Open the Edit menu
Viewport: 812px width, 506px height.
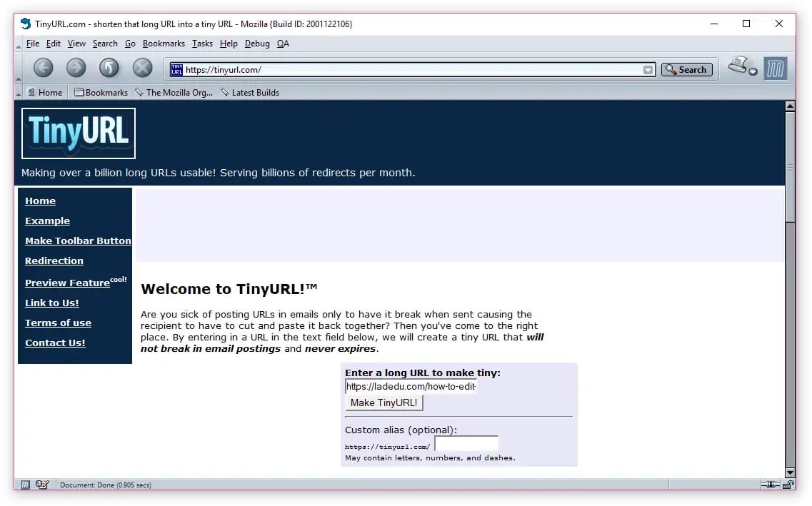54,44
